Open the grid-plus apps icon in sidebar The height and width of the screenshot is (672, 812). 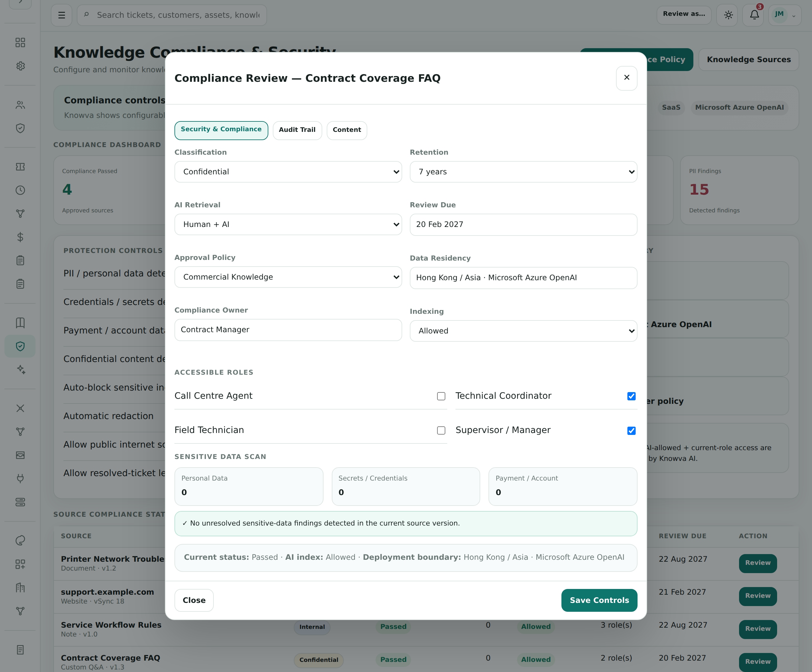[x=20, y=564]
